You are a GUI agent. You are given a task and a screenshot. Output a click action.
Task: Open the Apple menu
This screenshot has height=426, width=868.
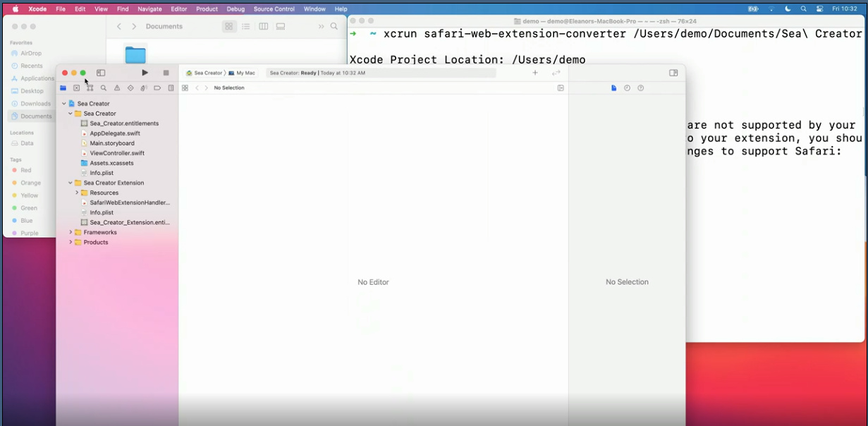[x=16, y=9]
